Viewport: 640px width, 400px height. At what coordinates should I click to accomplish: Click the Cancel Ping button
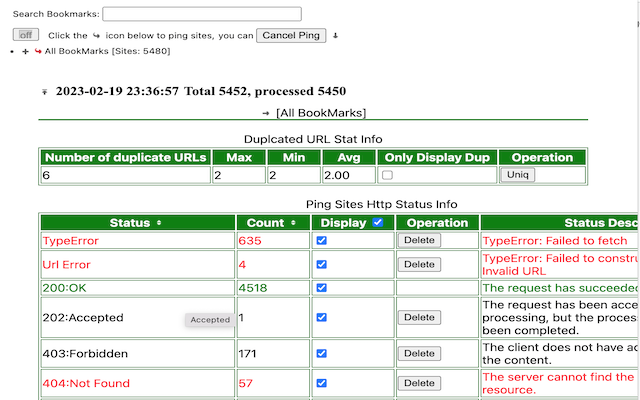point(291,36)
